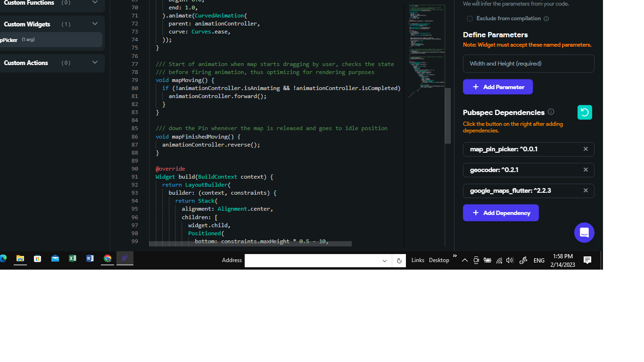Select the FlutterFlow icon in the taskbar
Viewport: 644px width, 362px height.
124,258
